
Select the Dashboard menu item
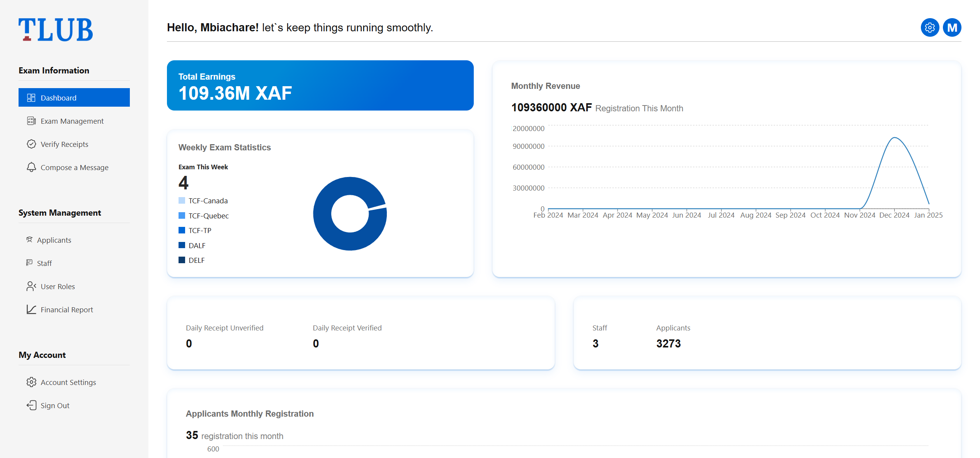[74, 97]
